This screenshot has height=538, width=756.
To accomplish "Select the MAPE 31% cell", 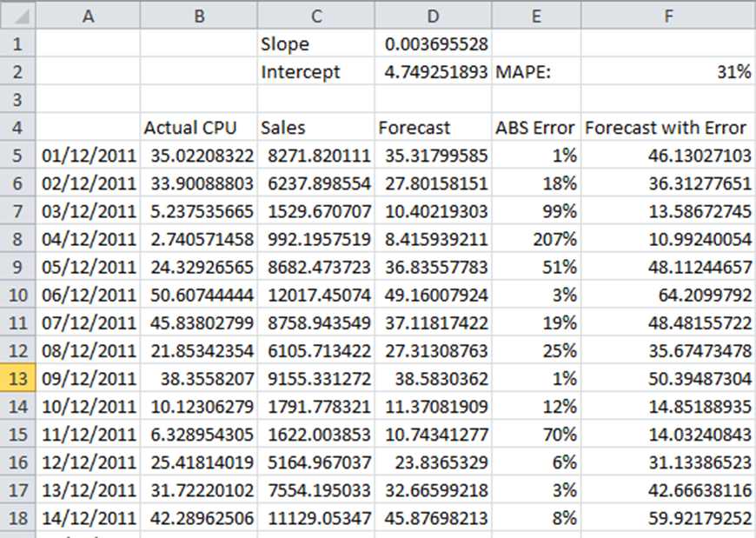I will (668, 72).
